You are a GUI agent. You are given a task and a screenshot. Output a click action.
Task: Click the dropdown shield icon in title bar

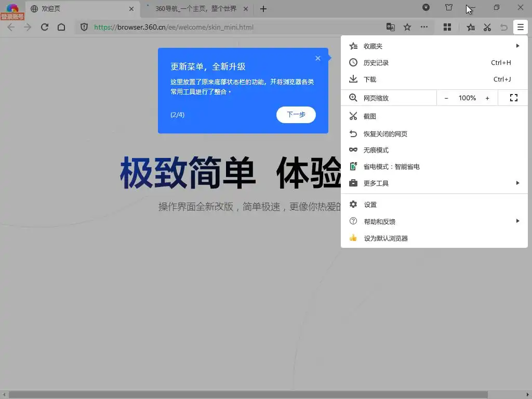pyautogui.click(x=426, y=7)
